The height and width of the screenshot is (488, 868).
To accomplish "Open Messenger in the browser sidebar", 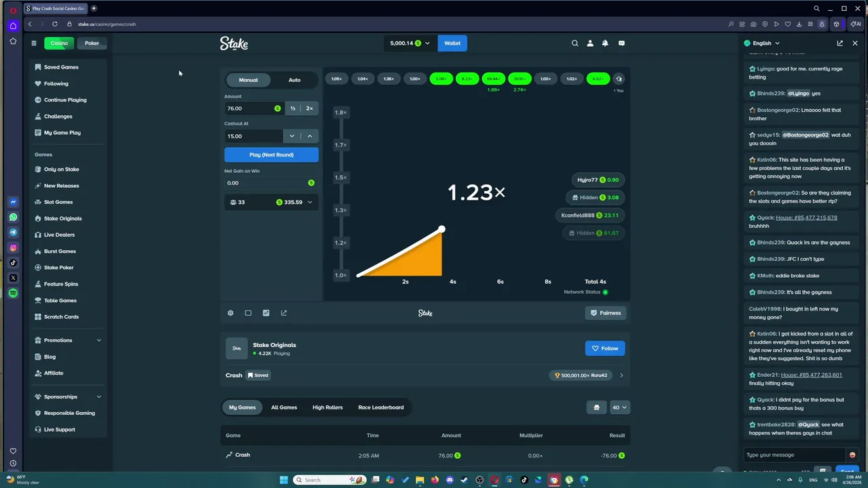I will point(13,202).
